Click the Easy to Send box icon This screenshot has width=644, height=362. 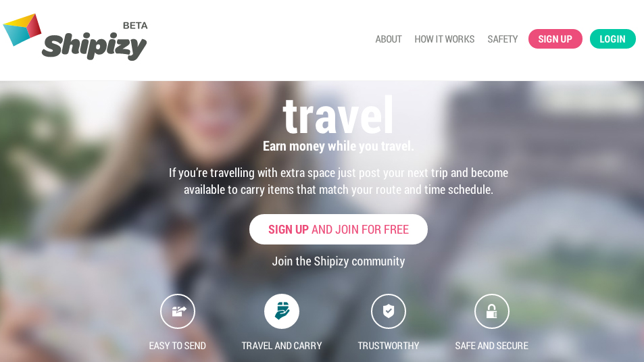tap(178, 311)
